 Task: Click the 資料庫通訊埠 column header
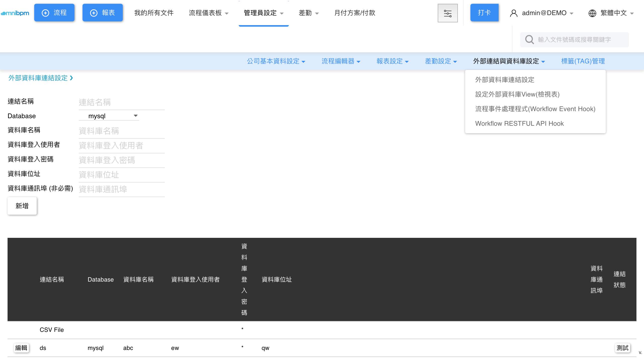[x=596, y=280]
